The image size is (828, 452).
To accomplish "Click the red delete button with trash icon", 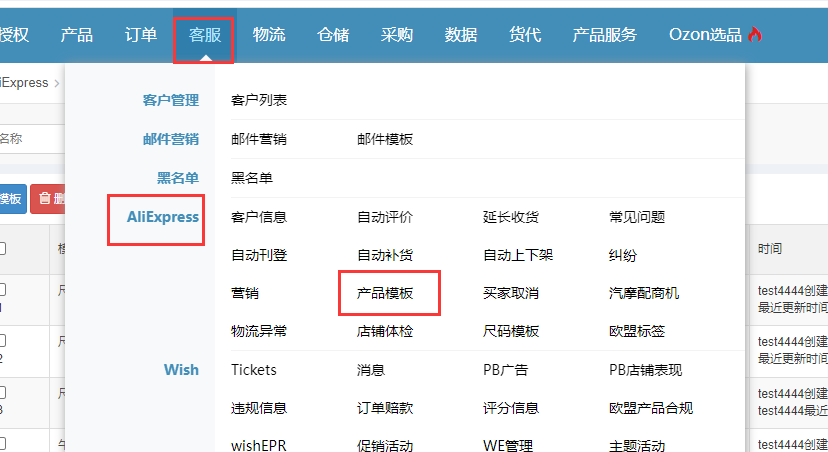I will 48,199.
